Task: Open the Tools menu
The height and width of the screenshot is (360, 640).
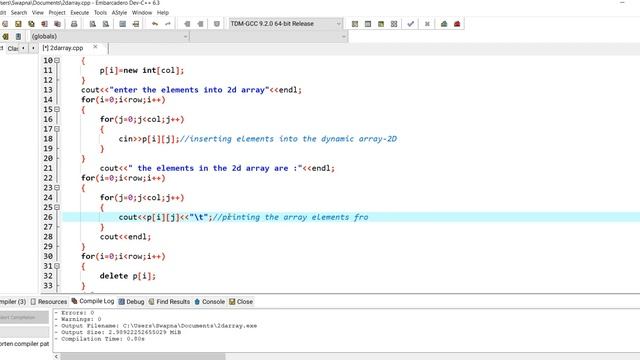Action: tap(100, 13)
